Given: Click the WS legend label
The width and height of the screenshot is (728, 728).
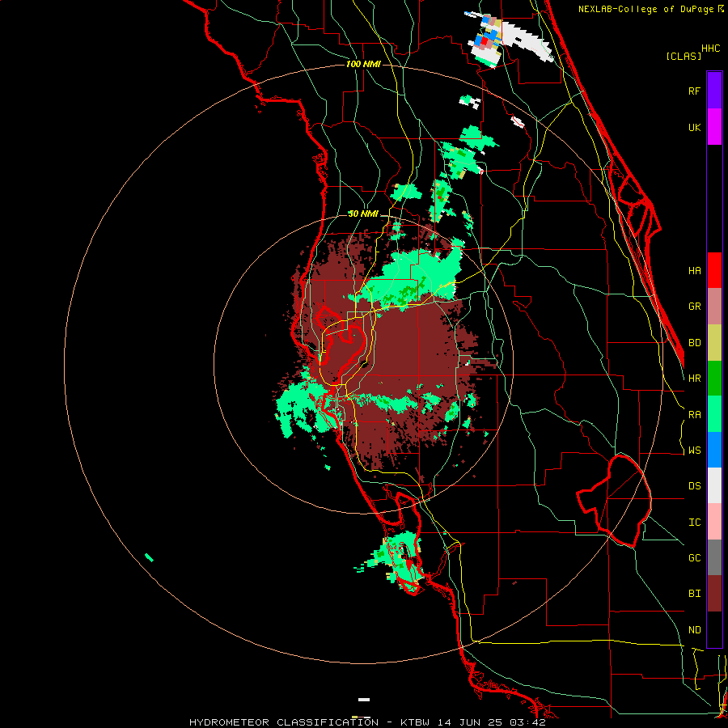Looking at the screenshot, I should coord(695,451).
